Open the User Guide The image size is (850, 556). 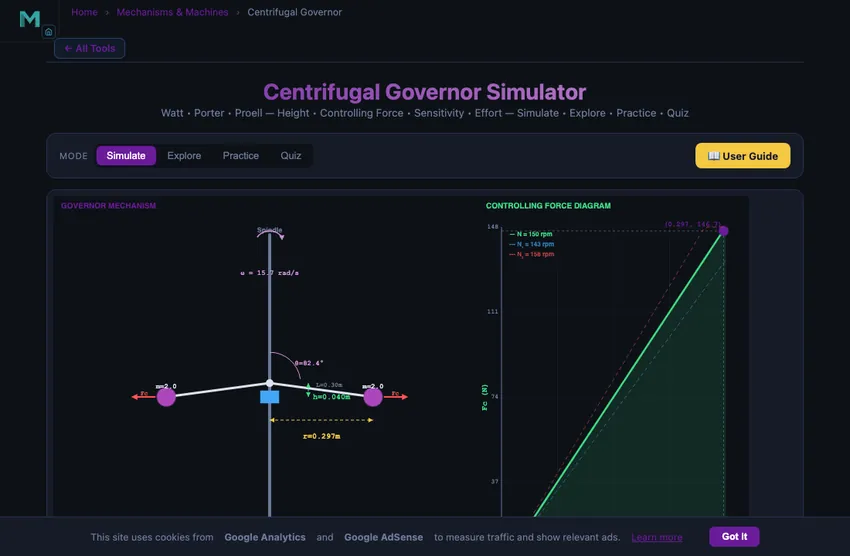(x=743, y=156)
